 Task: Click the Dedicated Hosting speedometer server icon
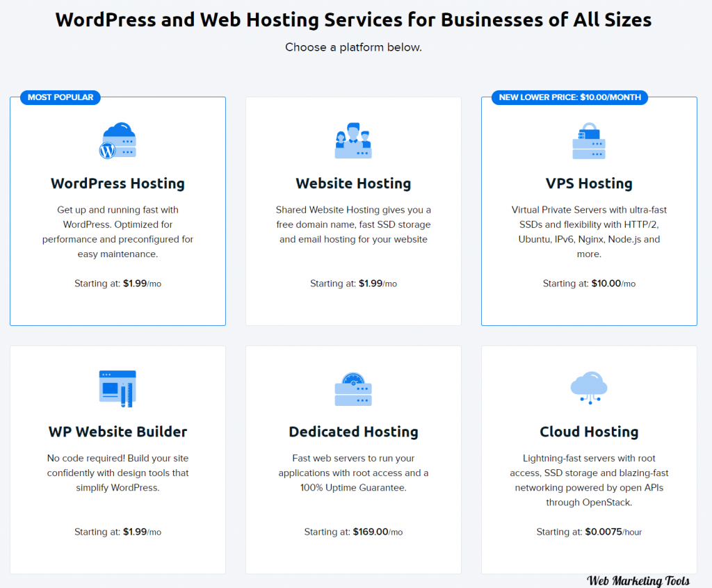point(353,389)
